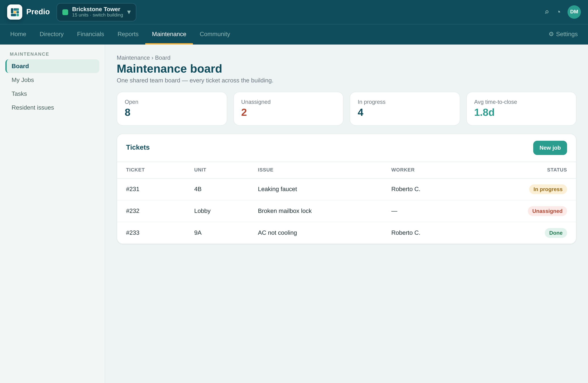The image size is (588, 383).
Task: Sort by the UNIT column header
Action: (200, 170)
